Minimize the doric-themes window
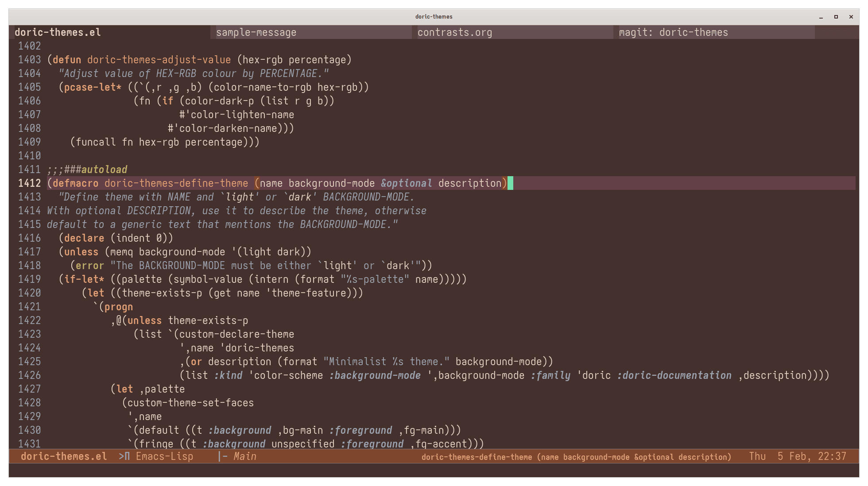Viewport: 868px width, 486px height. click(821, 17)
